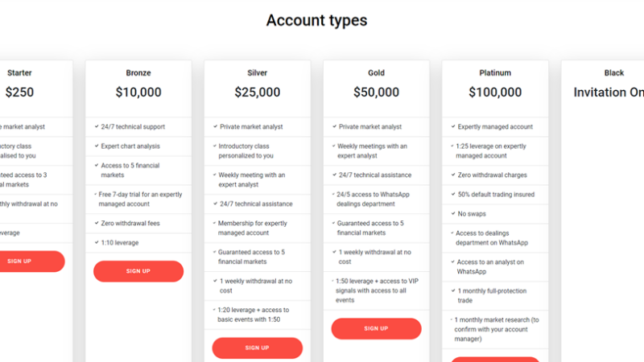Click checkmark next to Expert chart analysis
The height and width of the screenshot is (362, 644).
click(96, 146)
